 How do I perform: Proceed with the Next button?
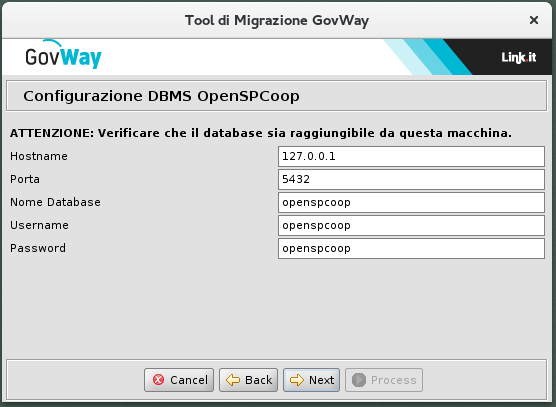[x=311, y=380]
